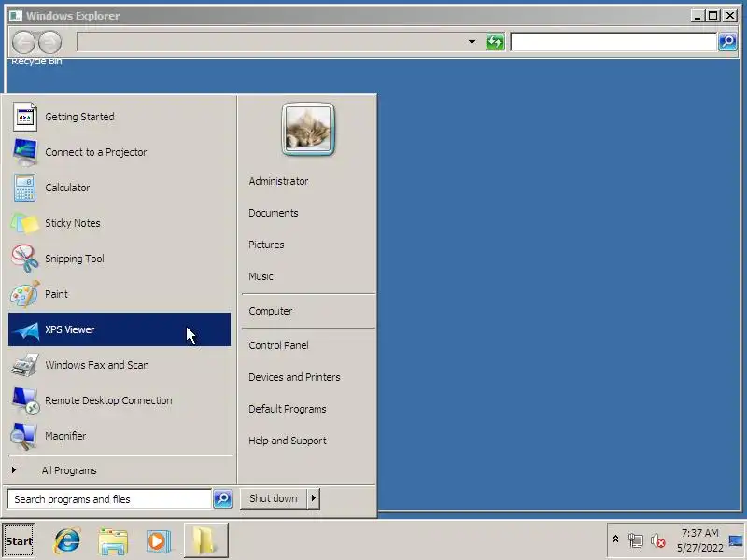Open the Administrator personal folder
This screenshot has width=747, height=560.
[278, 181]
